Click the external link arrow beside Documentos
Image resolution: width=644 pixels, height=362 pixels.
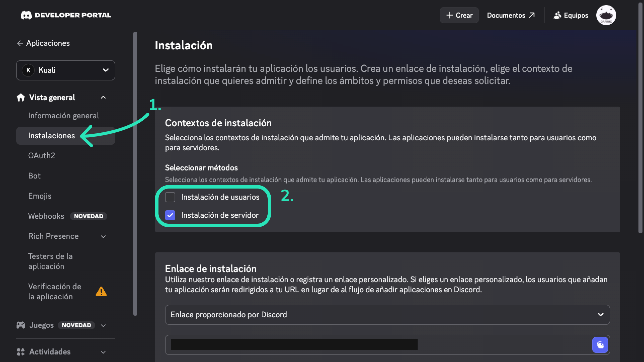coord(532,15)
